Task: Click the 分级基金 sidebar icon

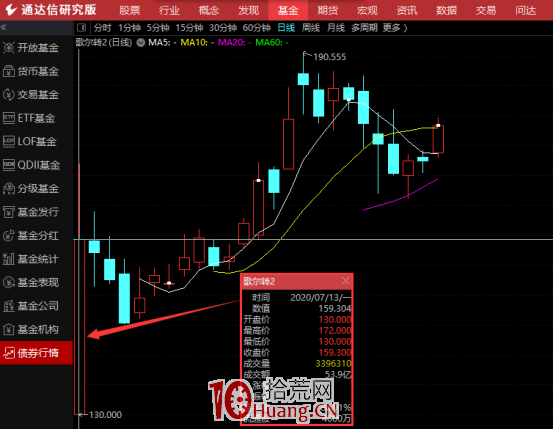Action: coord(8,188)
